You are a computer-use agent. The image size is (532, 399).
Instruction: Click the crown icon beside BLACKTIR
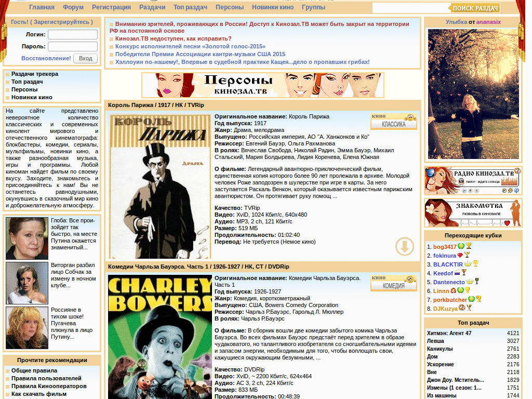(468, 264)
